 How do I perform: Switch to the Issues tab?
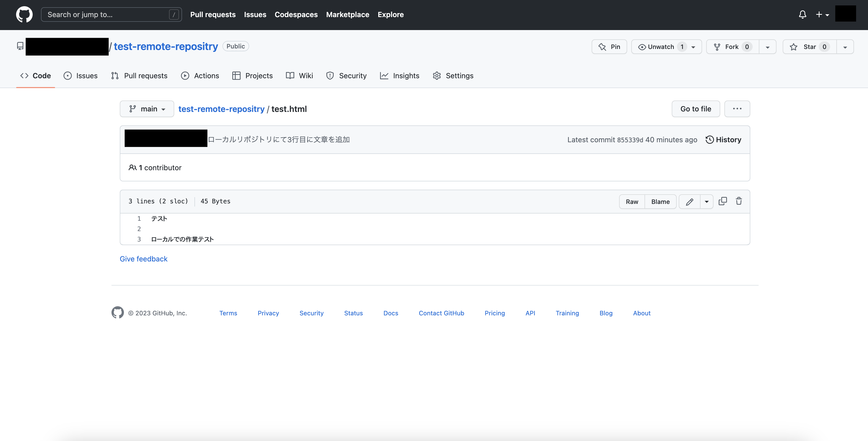point(81,76)
